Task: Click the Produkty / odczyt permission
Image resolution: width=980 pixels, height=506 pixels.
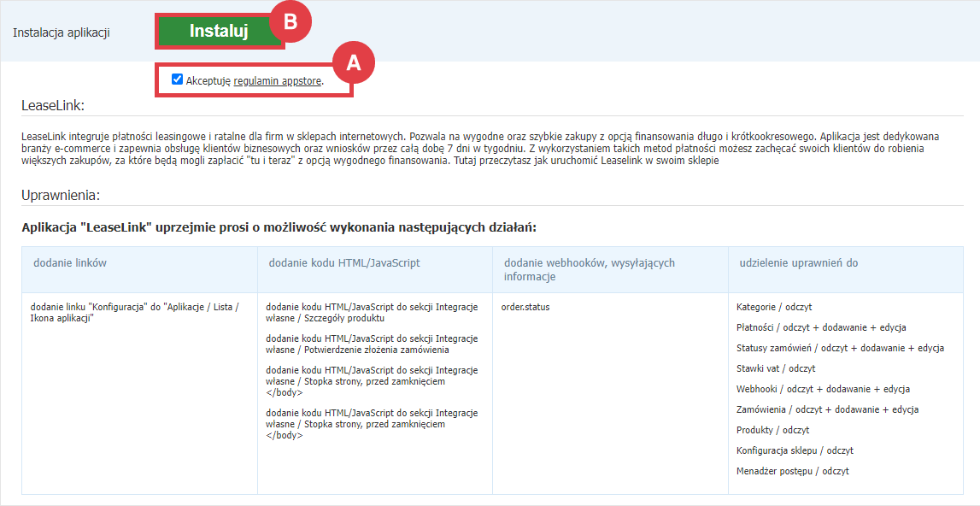Action: tap(772, 430)
